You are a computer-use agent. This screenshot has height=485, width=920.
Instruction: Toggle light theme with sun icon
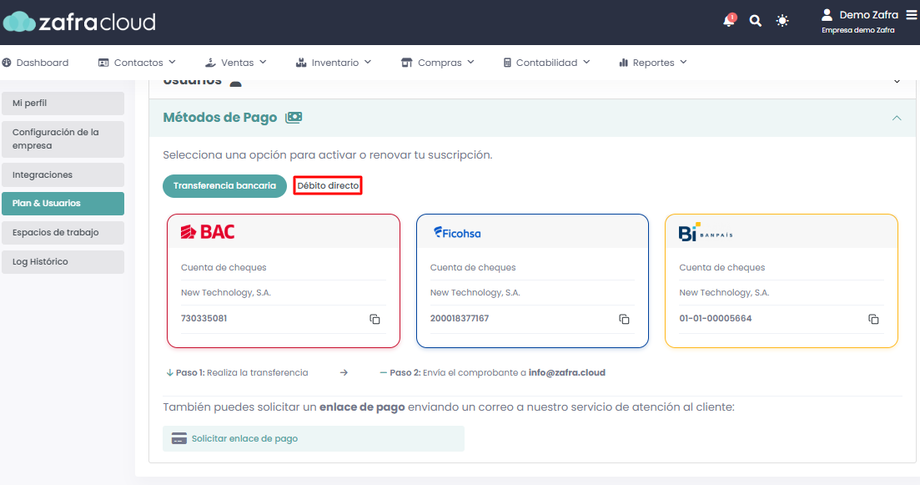(782, 21)
